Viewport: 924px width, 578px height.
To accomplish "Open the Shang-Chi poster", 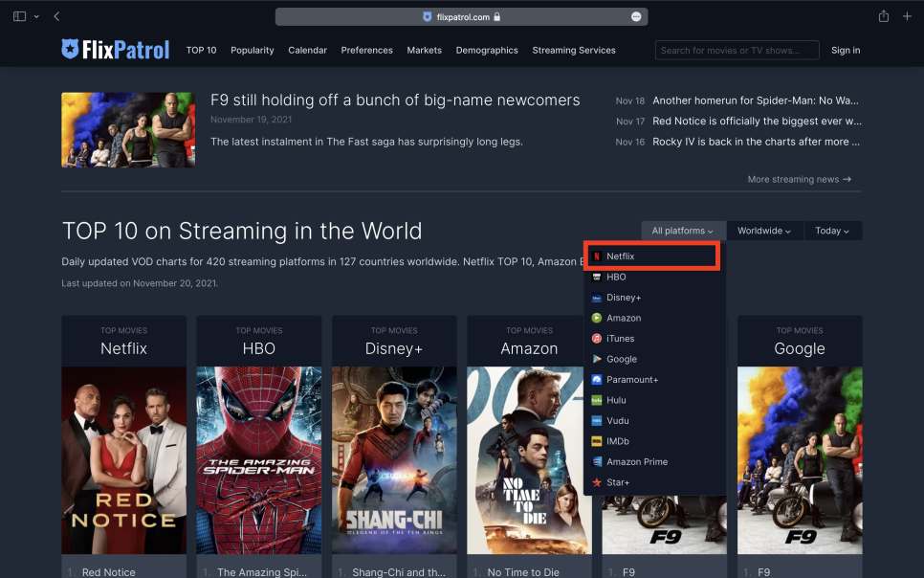I will pyautogui.click(x=394, y=460).
